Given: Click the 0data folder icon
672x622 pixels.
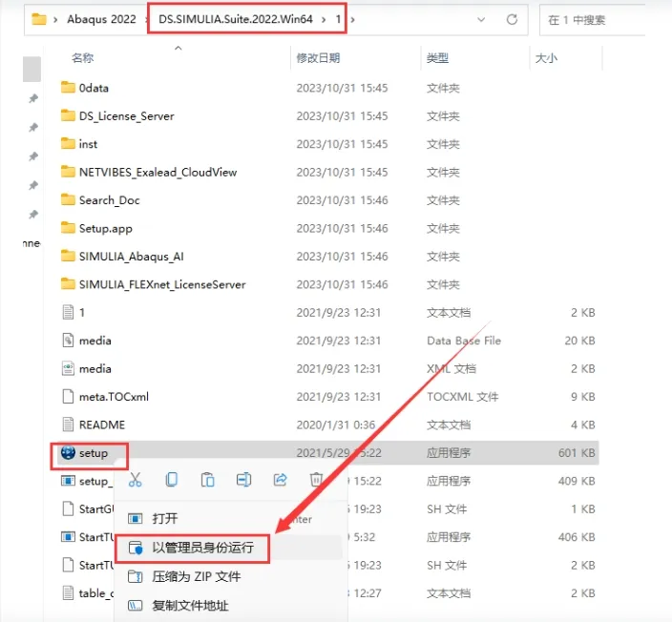Looking at the screenshot, I should tap(68, 88).
